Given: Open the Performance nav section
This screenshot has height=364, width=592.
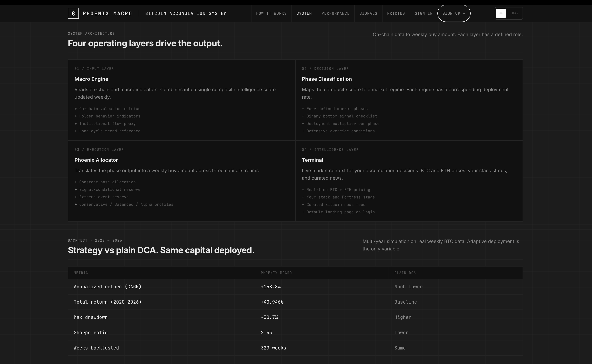Looking at the screenshot, I should click(x=336, y=14).
